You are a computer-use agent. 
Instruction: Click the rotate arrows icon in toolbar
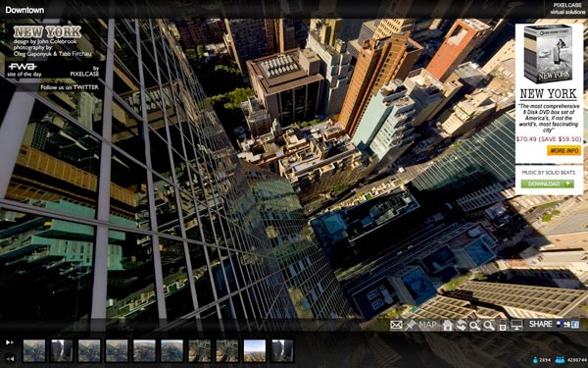pos(462,325)
